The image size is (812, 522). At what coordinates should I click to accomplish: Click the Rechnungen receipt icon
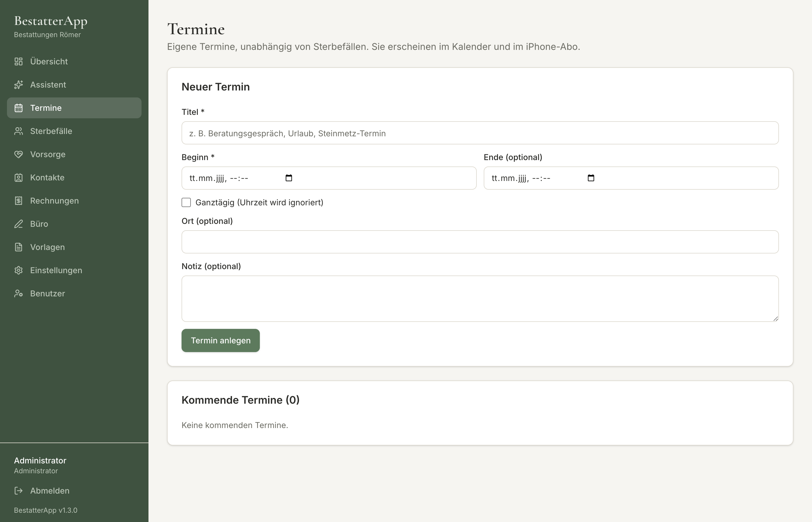18,201
